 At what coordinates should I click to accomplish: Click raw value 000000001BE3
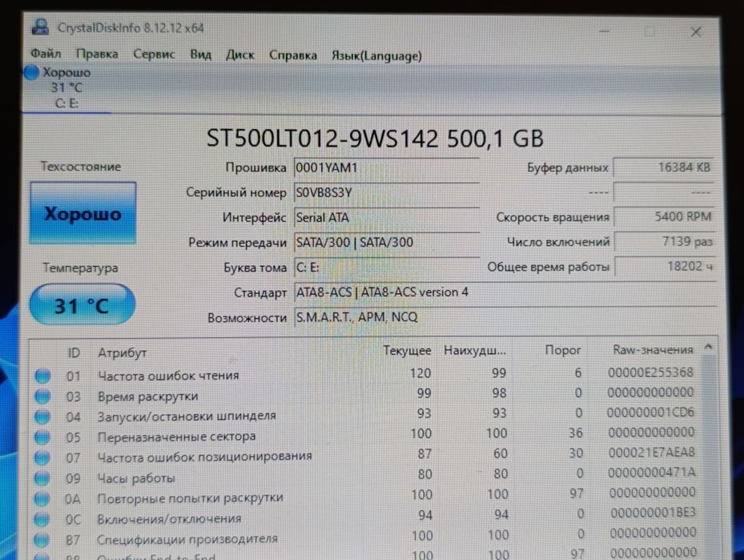[x=653, y=513]
